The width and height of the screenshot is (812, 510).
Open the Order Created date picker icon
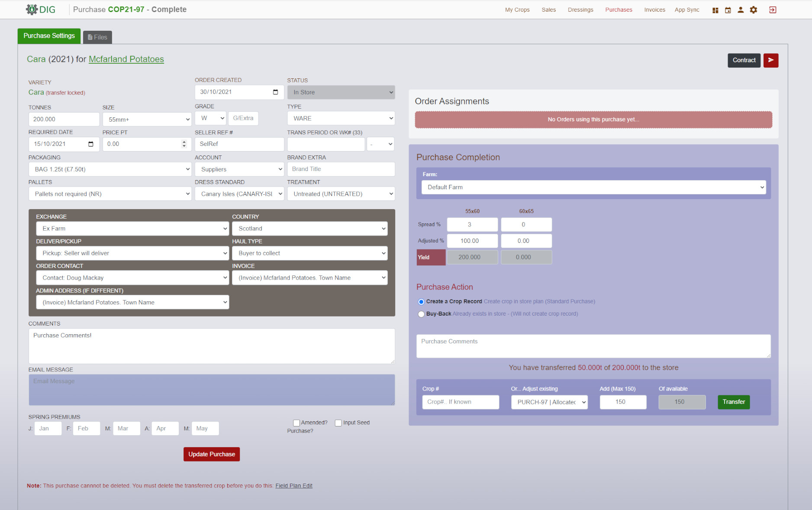(x=275, y=92)
